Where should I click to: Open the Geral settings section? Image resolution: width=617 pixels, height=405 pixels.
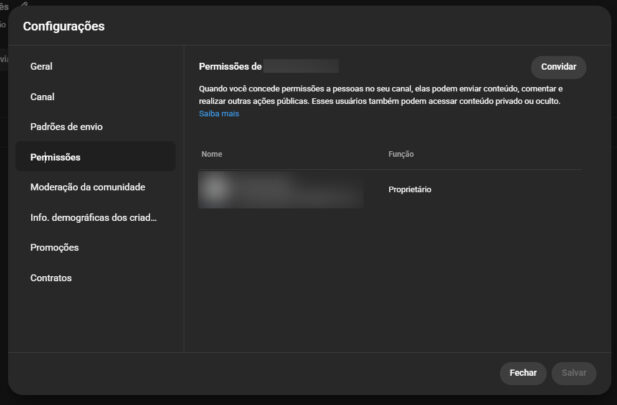click(x=42, y=67)
